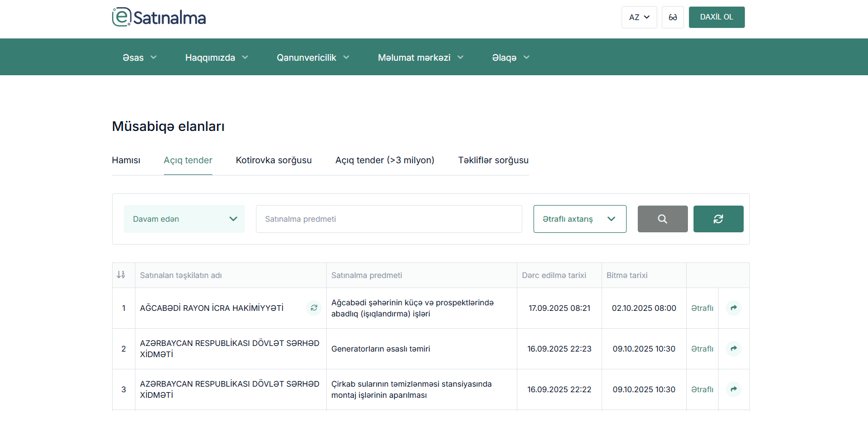Screen dimensions: 868x434
Task: Click the Generatorların əsaslı təmiri subject text
Action: [381, 349]
